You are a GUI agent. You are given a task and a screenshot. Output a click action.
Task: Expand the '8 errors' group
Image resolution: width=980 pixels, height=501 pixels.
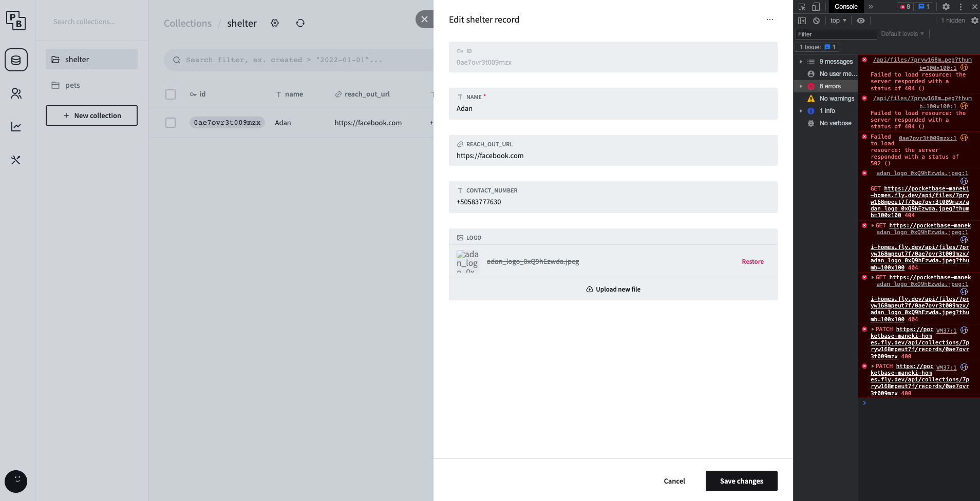click(801, 86)
